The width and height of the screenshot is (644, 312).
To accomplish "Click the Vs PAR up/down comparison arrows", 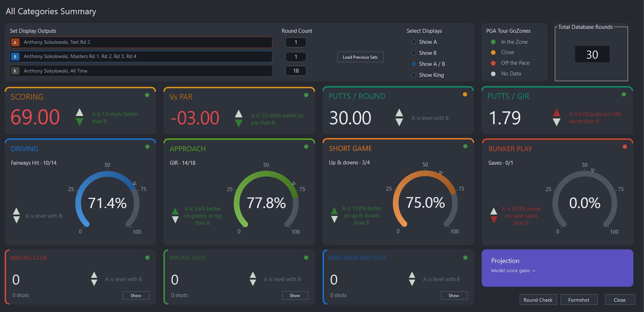I will pyautogui.click(x=239, y=118).
